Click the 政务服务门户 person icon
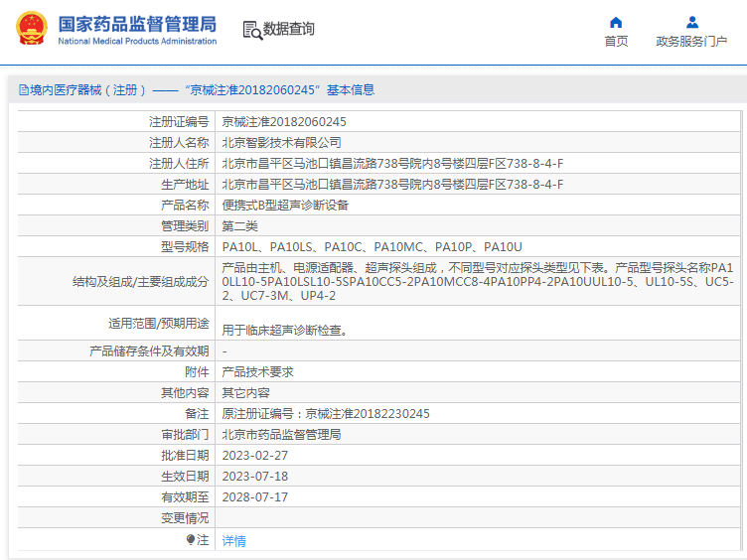The width and height of the screenshot is (747, 560). click(x=691, y=22)
